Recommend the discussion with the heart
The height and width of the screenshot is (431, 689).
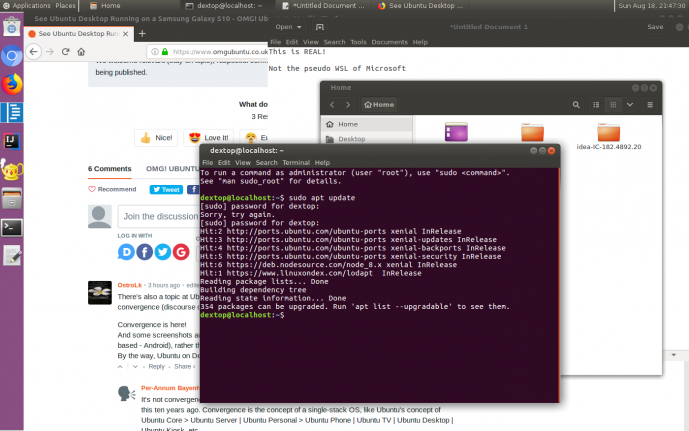[x=112, y=189]
